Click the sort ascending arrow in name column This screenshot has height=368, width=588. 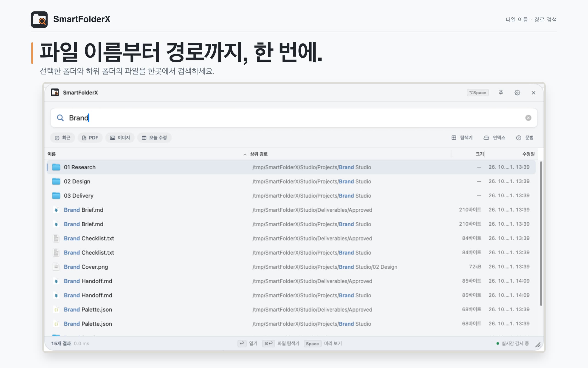click(245, 154)
